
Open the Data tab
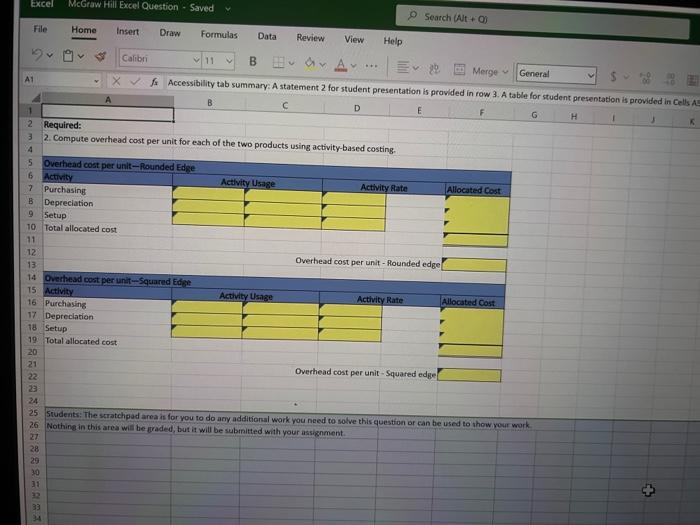267,36
